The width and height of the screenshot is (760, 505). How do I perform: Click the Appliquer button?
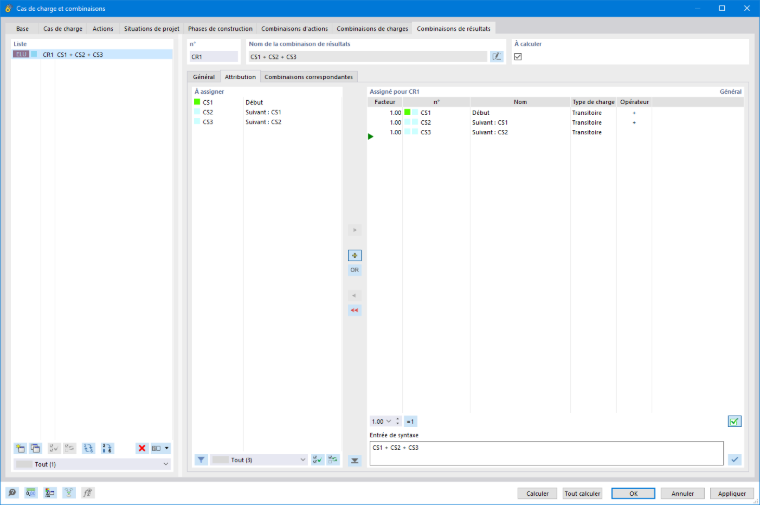pyautogui.click(x=732, y=493)
